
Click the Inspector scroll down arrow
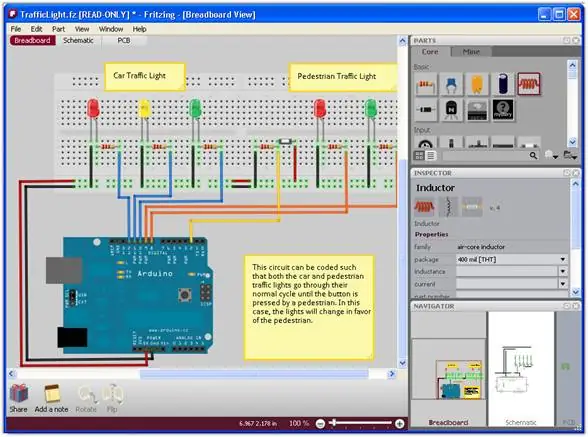[x=576, y=291]
